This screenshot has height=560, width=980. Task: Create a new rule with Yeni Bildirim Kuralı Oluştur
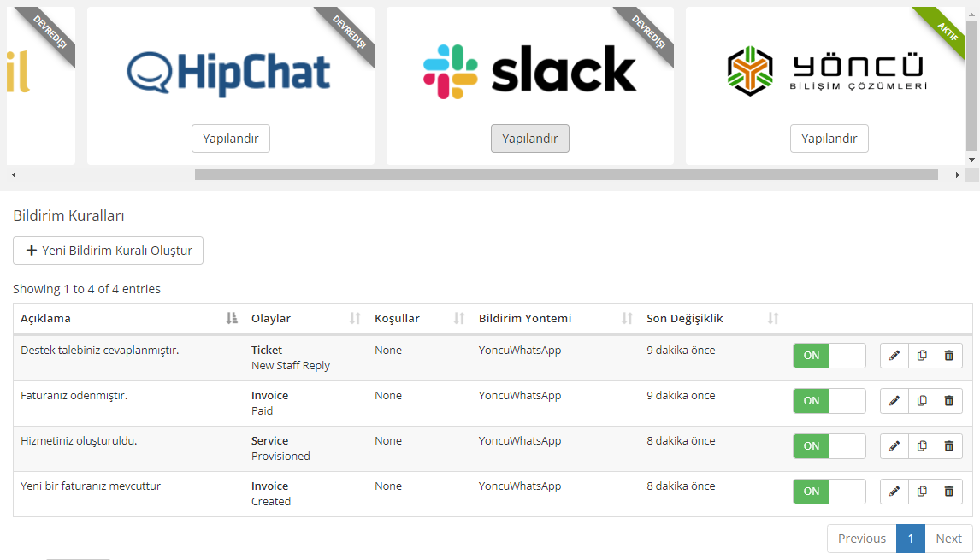pyautogui.click(x=108, y=251)
